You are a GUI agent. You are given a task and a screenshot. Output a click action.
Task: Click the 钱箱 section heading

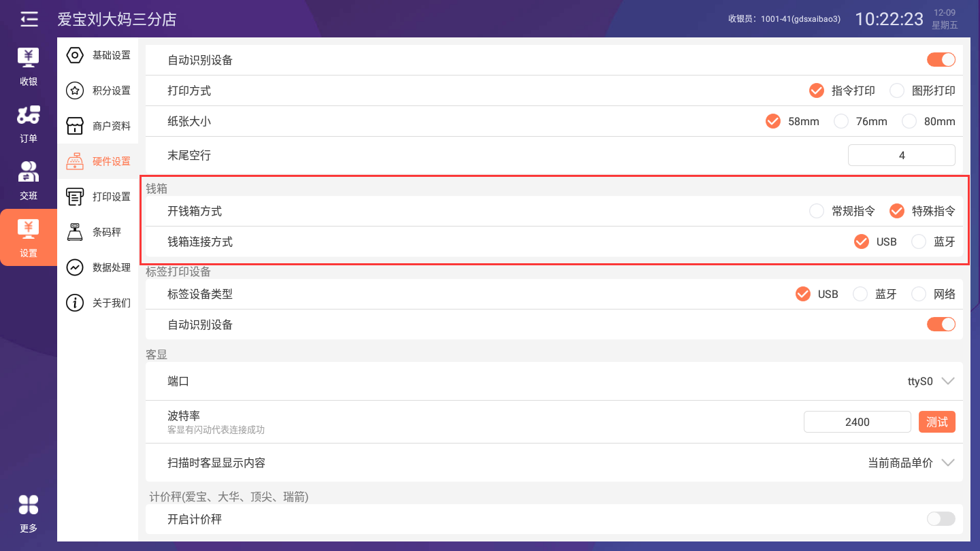[157, 188]
